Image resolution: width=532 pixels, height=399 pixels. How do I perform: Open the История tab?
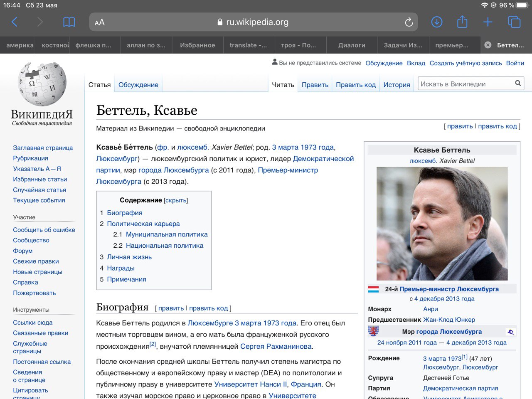pyautogui.click(x=397, y=85)
